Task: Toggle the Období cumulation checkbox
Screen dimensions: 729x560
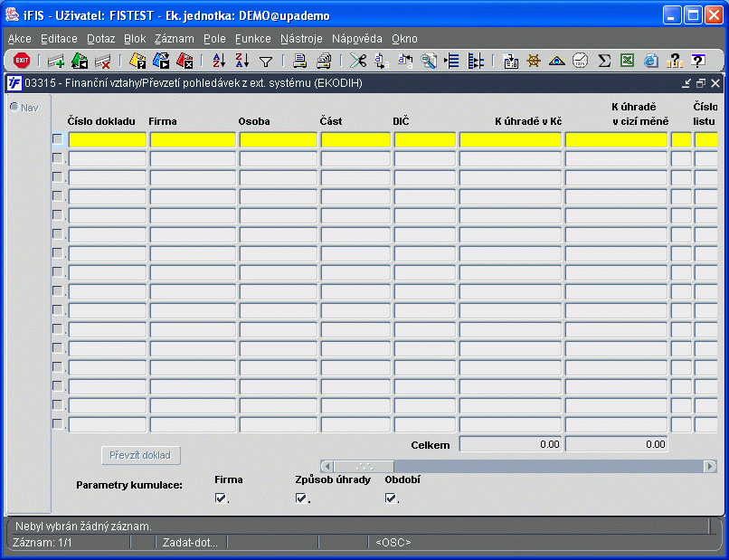Action: [391, 498]
